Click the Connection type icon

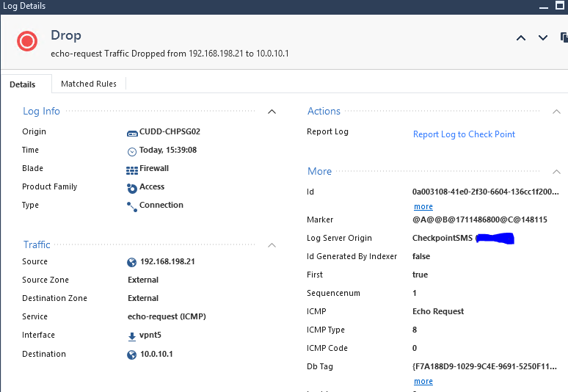(x=132, y=206)
